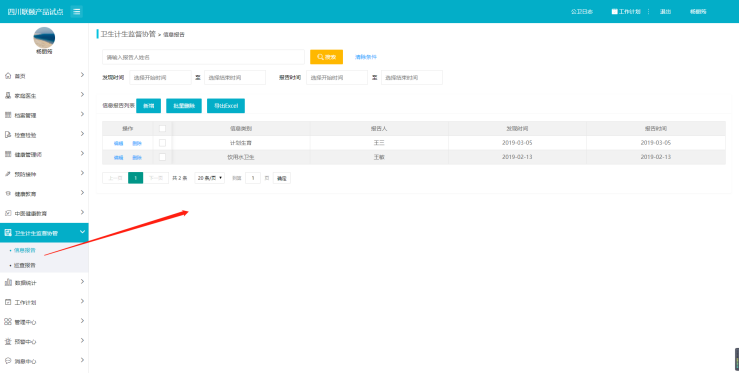Click the 报告人 column header

click(379, 128)
